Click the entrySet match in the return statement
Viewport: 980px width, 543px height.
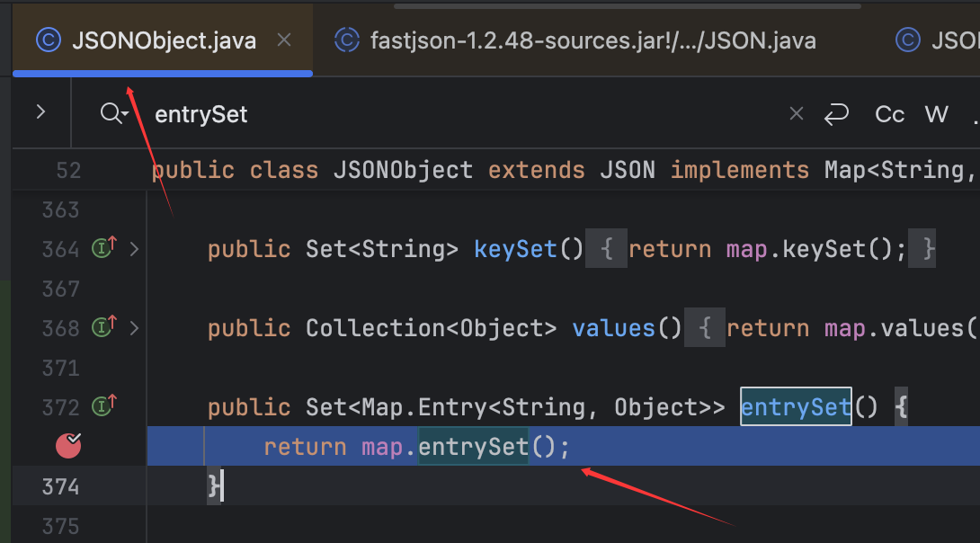coord(473,447)
